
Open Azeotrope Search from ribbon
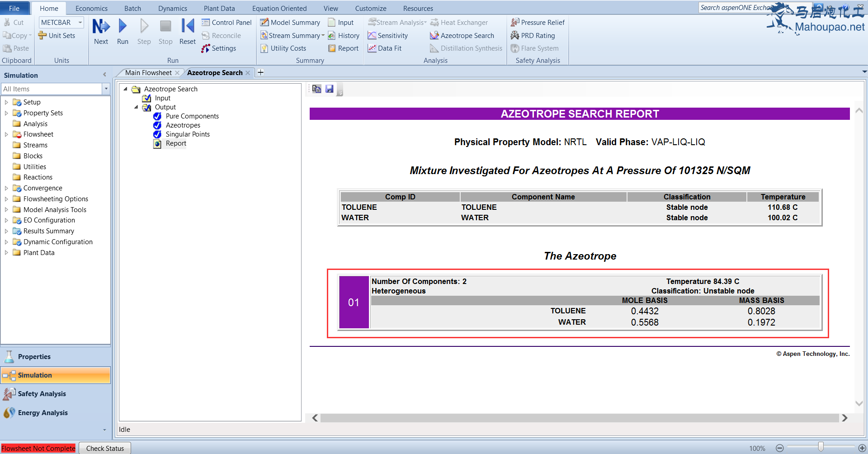tap(462, 35)
